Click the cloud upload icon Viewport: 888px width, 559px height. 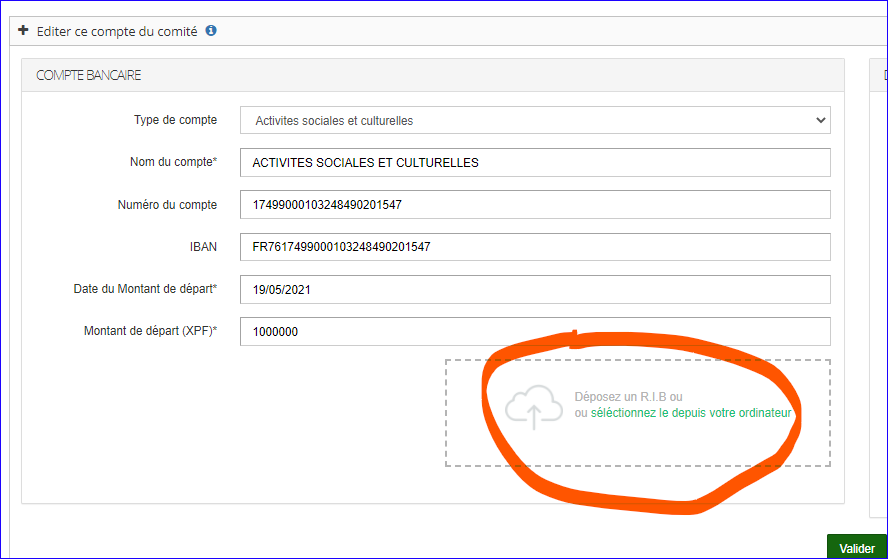point(534,407)
